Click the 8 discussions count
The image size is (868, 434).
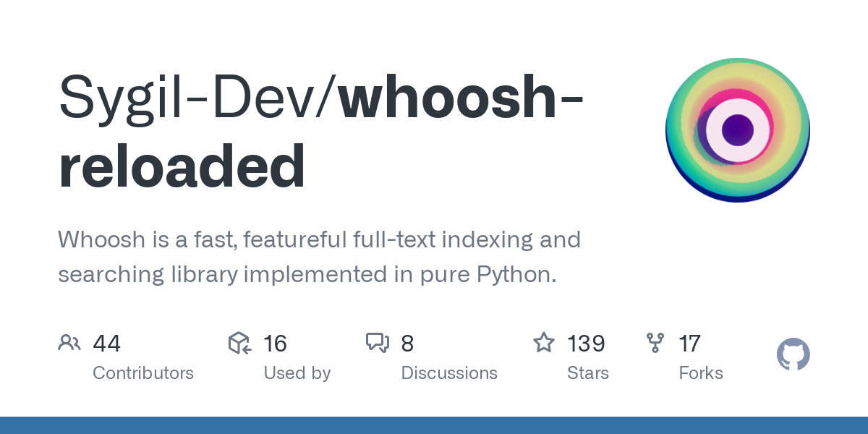click(407, 344)
